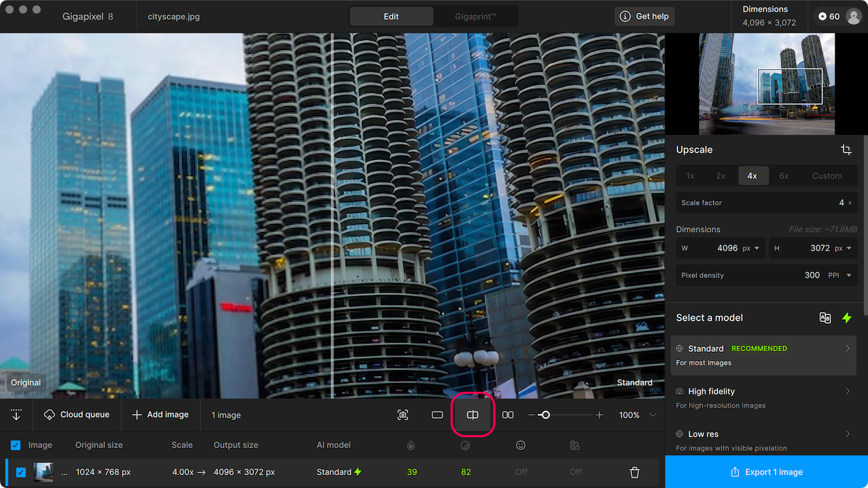Click the collapse panel down-arrow icon
The width and height of the screenshot is (868, 488).
click(x=16, y=415)
